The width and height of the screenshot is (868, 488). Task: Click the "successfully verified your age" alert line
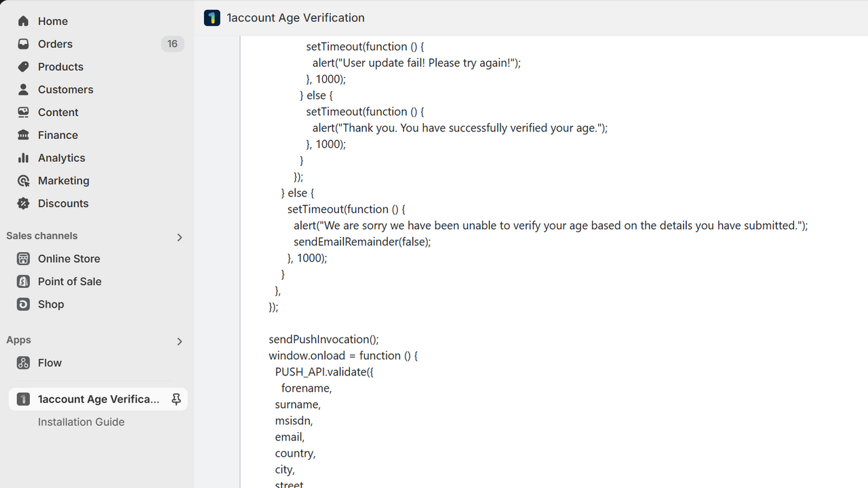pyautogui.click(x=460, y=127)
